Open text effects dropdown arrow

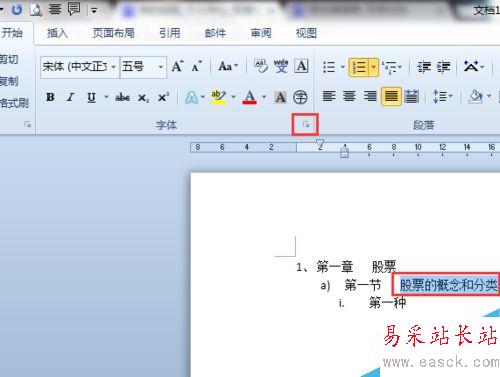click(203, 97)
